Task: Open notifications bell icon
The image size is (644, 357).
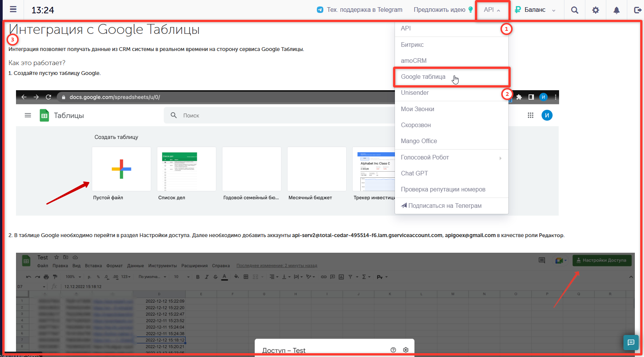Action: coord(616,10)
